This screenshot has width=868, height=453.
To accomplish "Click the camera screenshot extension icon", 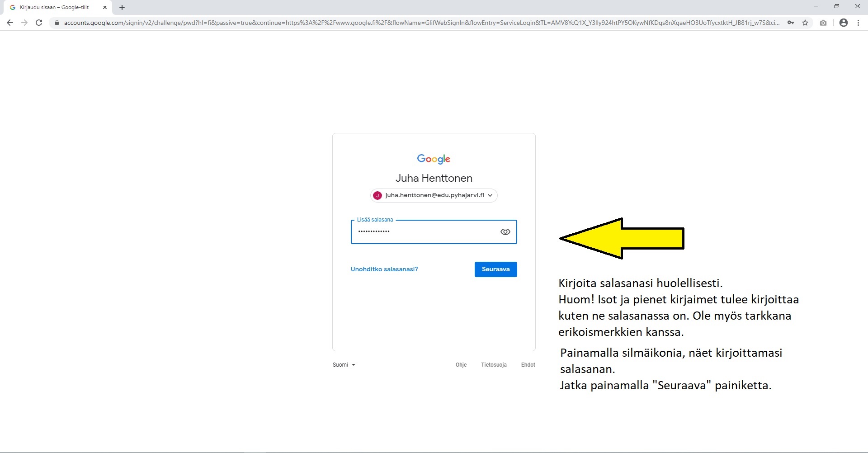I will [823, 23].
